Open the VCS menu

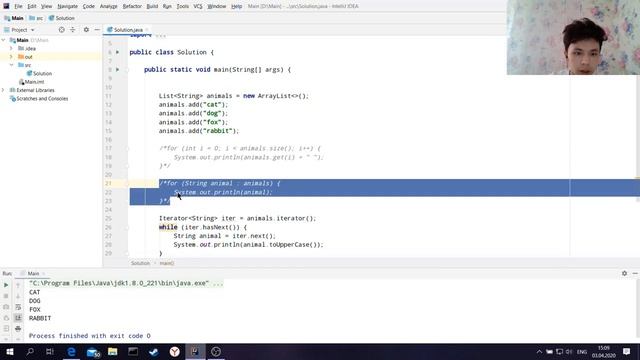point(198,6)
